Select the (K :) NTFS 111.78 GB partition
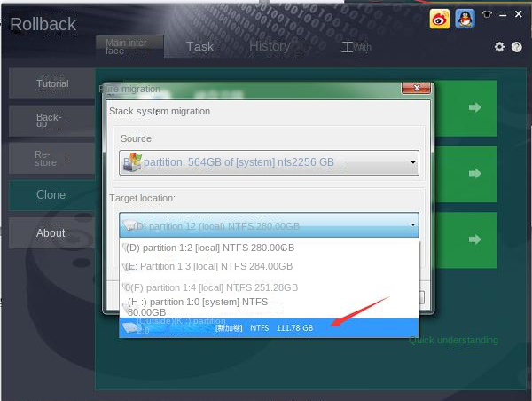The width and height of the screenshot is (532, 401). 269,327
